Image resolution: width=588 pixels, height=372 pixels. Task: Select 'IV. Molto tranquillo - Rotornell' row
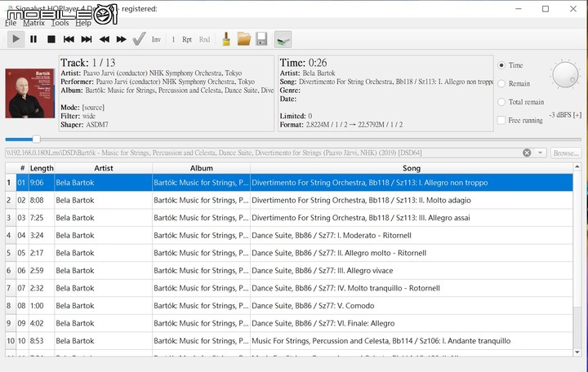(289, 289)
